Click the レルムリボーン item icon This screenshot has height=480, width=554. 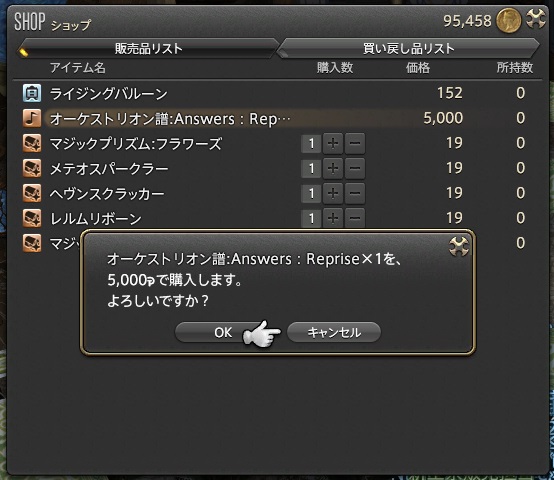coord(32,218)
